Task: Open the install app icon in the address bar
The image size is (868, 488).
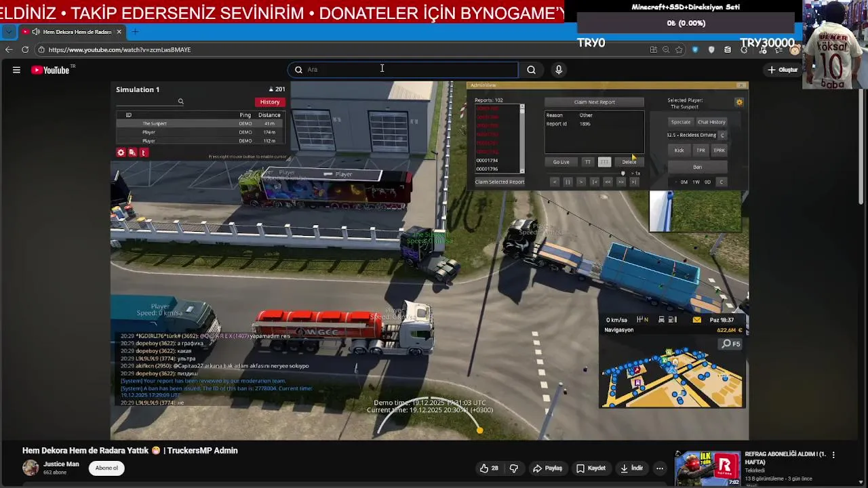Action: pyautogui.click(x=653, y=49)
